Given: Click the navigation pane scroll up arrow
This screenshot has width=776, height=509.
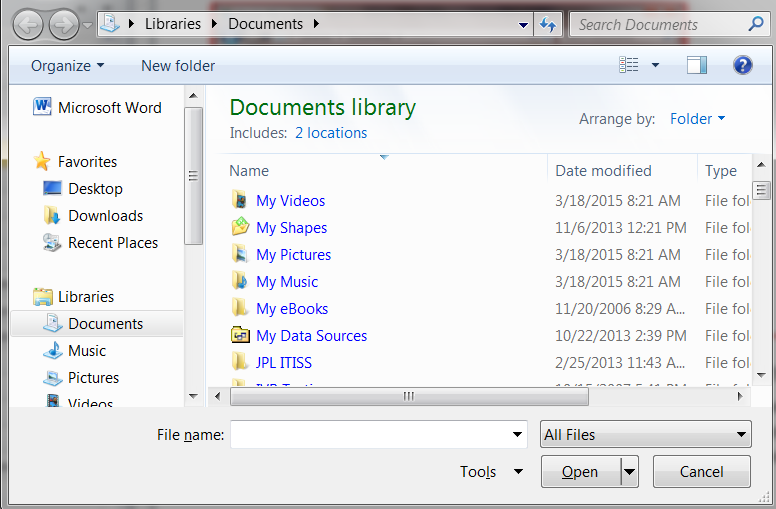Looking at the screenshot, I should coord(194,96).
